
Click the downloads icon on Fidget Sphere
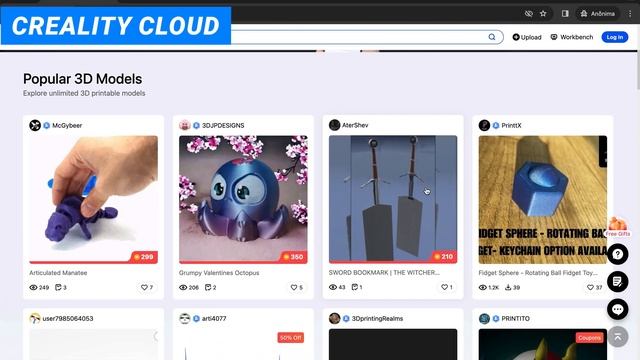pyautogui.click(x=508, y=287)
